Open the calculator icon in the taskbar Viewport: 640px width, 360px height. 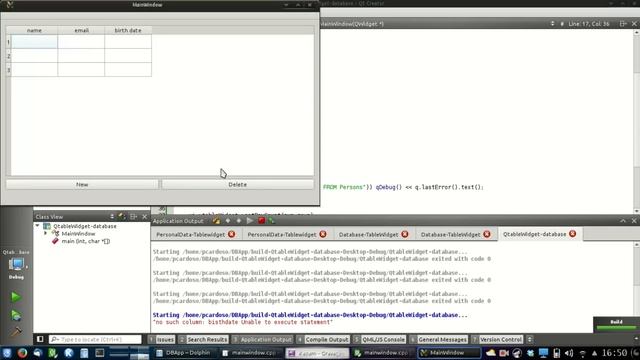coord(84,353)
